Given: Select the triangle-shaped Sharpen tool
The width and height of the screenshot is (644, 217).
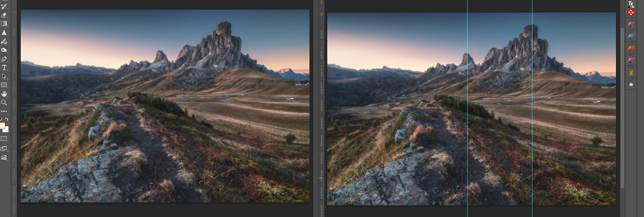Looking at the screenshot, I should [4, 33].
